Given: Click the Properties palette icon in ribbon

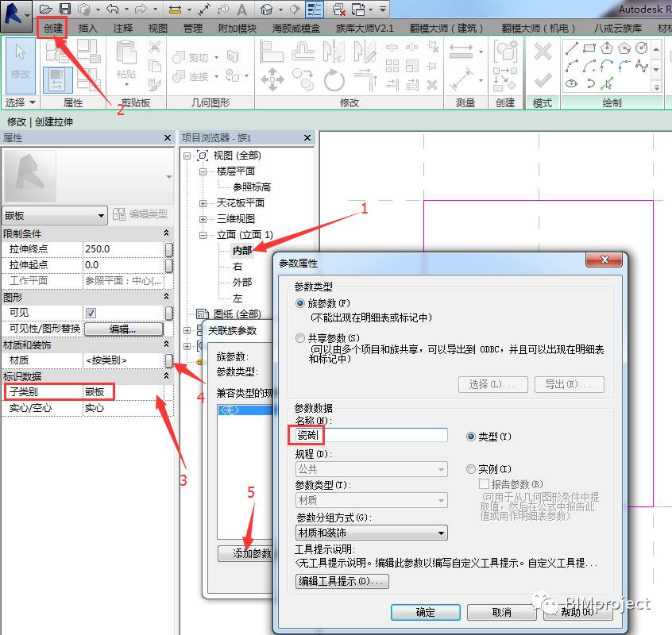Looking at the screenshot, I should click(56, 79).
